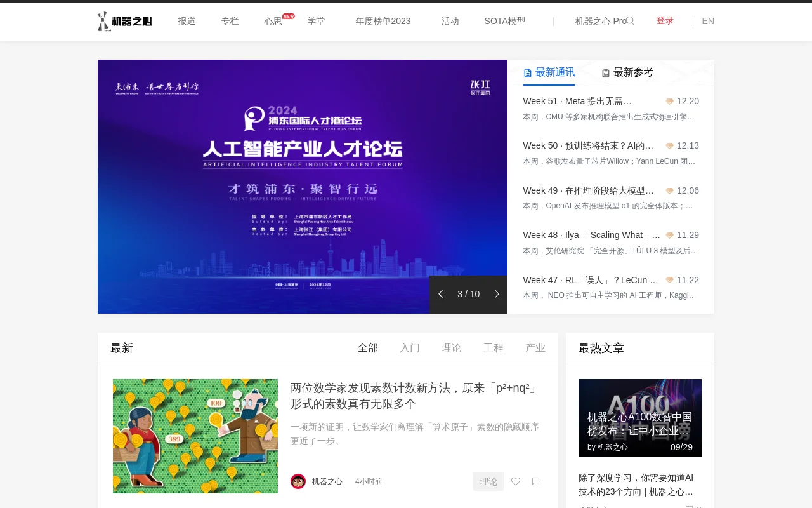Switch language to EN
The image size is (812, 508).
pos(708,21)
